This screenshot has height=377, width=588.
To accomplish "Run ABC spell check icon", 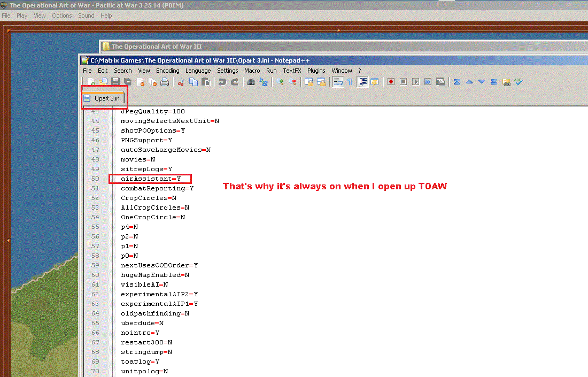I will tap(519, 82).
